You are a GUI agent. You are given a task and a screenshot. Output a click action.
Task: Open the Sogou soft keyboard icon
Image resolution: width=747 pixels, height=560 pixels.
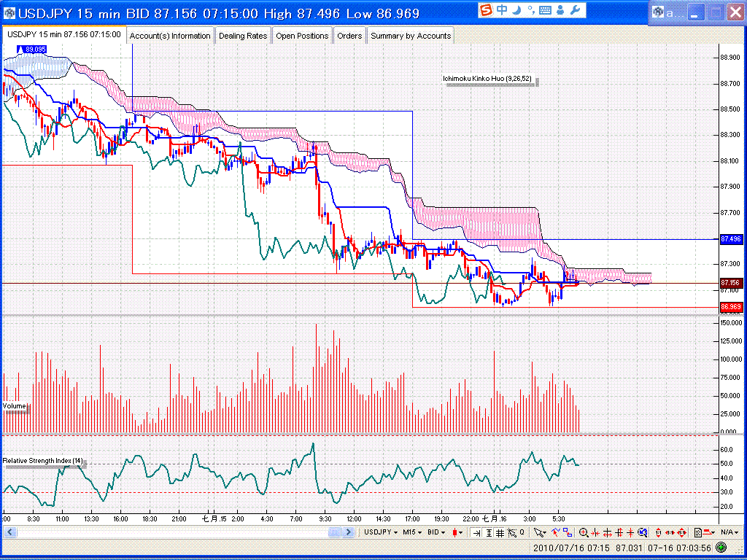coord(545,10)
